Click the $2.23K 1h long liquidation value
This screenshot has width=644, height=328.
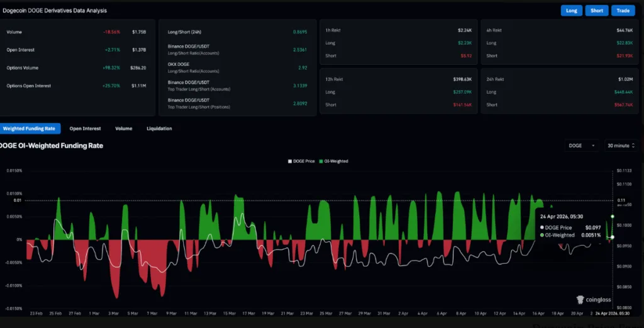(x=465, y=43)
